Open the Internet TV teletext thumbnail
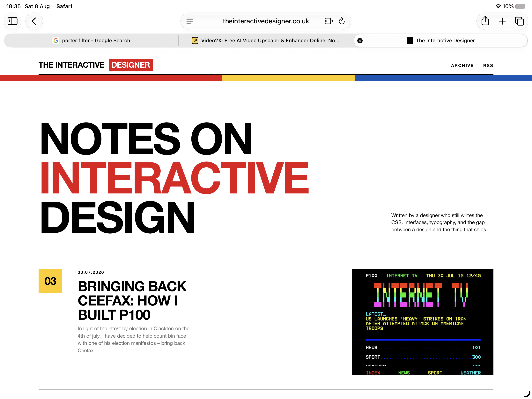532x399 pixels. (x=423, y=322)
